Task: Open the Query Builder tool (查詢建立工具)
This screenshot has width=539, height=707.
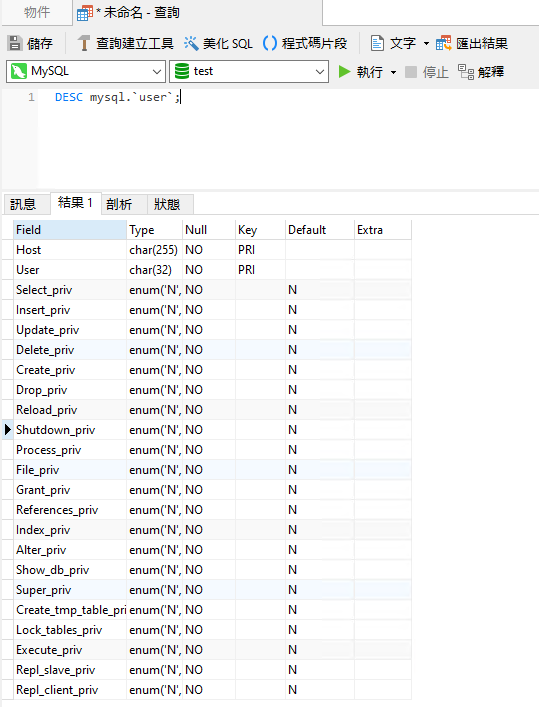Action: tap(125, 43)
